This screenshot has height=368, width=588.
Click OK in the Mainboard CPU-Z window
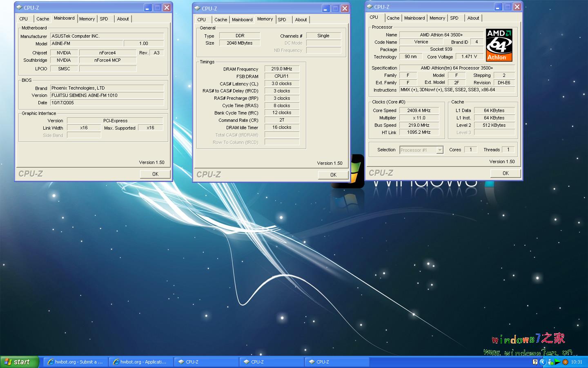click(x=155, y=174)
